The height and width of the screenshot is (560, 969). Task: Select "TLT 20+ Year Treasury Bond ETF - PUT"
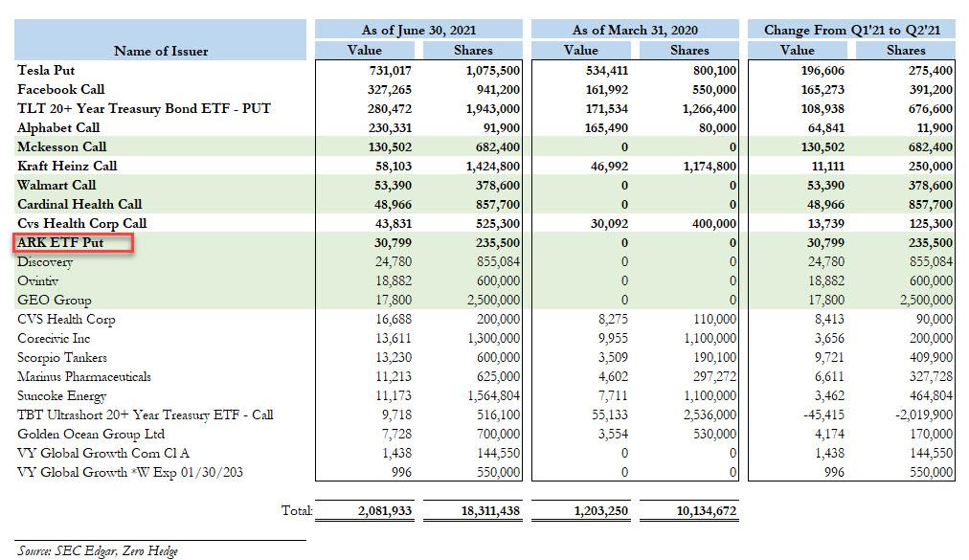click(x=144, y=109)
